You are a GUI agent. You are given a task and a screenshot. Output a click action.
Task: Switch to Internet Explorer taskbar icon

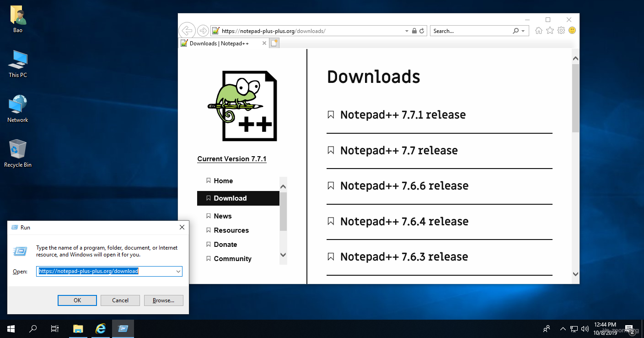coord(101,329)
